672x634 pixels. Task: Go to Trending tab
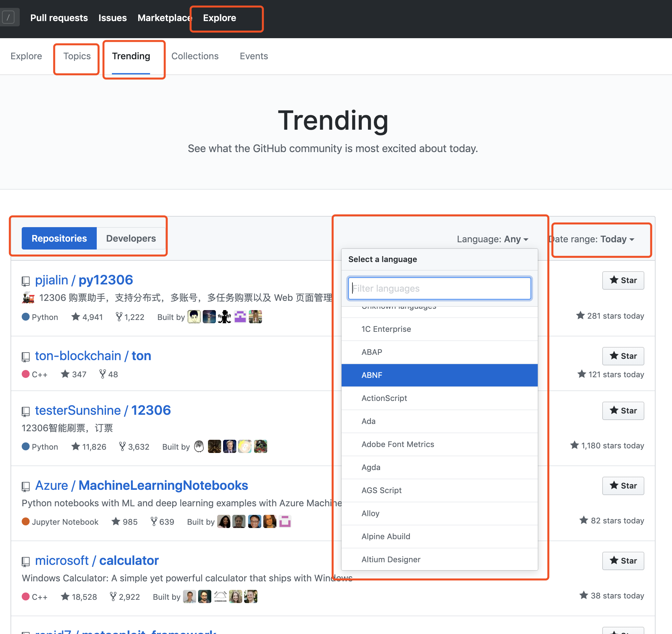coord(131,56)
